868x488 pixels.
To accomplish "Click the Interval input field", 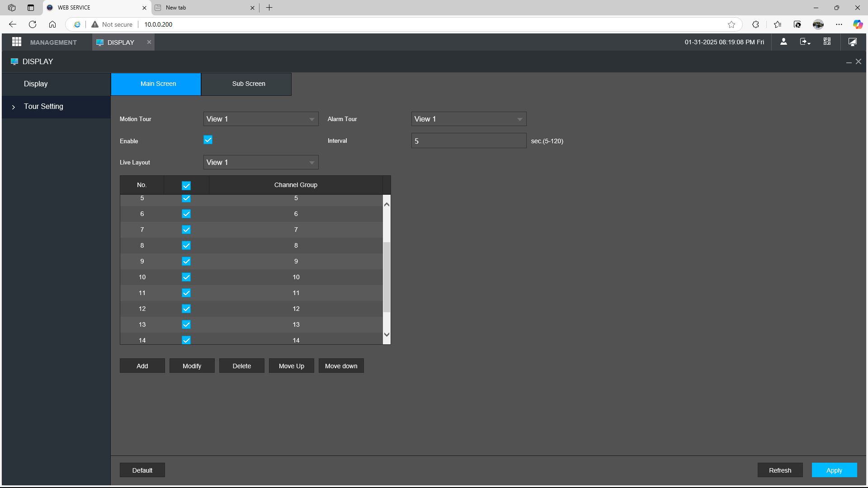I will [469, 141].
